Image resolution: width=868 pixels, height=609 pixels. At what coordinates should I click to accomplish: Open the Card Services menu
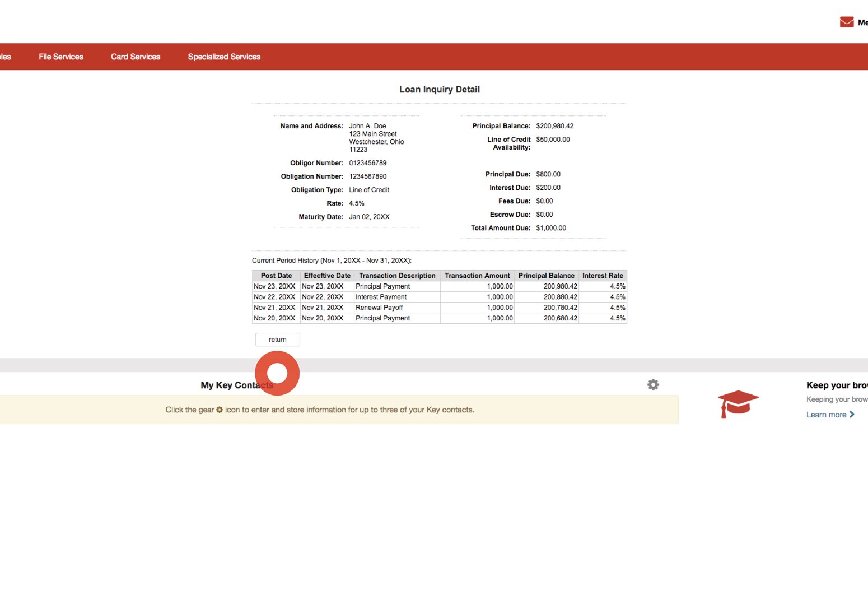click(x=135, y=57)
